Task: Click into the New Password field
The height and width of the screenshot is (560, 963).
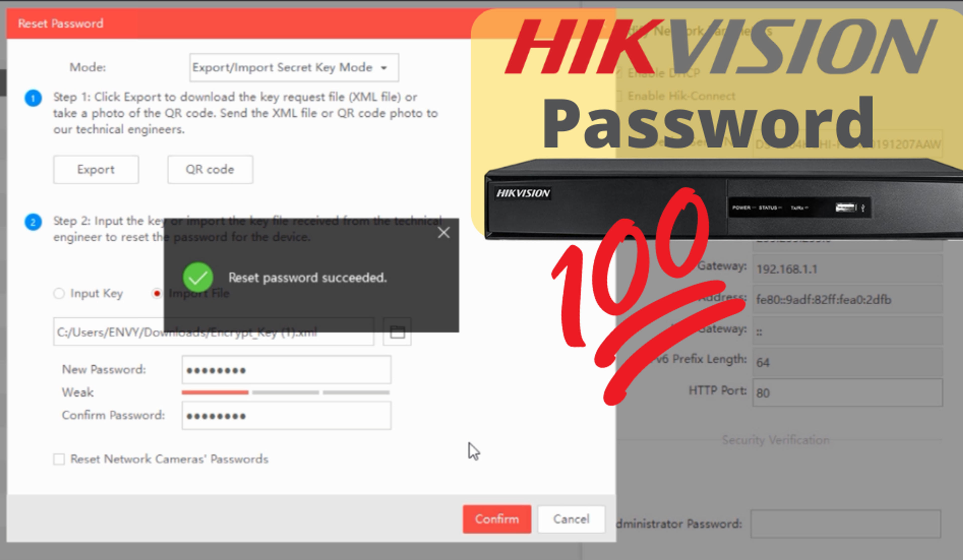Action: pyautogui.click(x=286, y=370)
